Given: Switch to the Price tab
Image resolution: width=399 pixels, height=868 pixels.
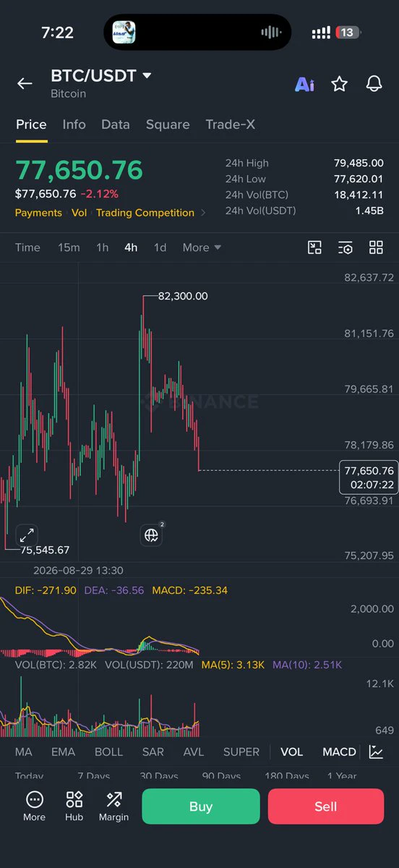Looking at the screenshot, I should tap(31, 124).
